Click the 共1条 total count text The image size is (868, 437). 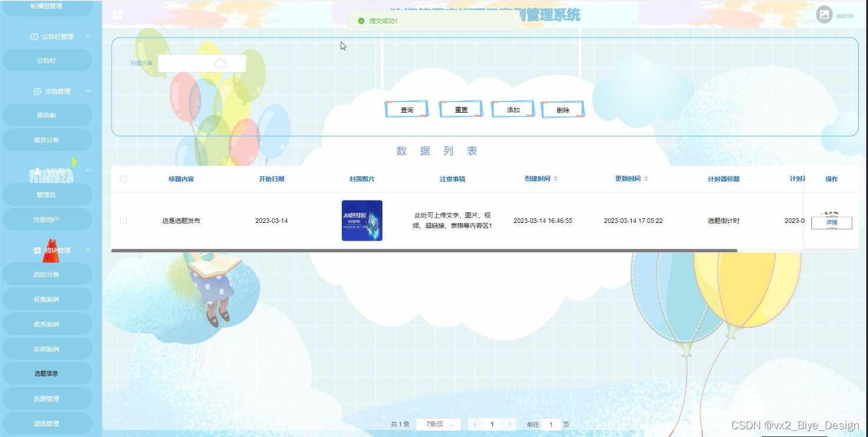click(400, 424)
